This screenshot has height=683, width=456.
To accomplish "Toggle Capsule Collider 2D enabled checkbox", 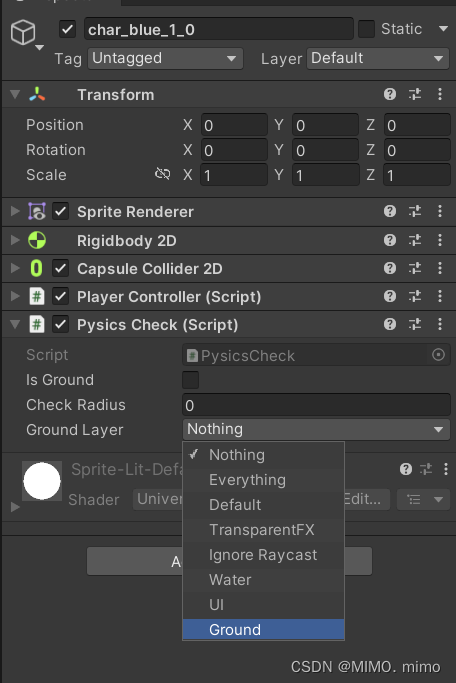I will (x=61, y=268).
